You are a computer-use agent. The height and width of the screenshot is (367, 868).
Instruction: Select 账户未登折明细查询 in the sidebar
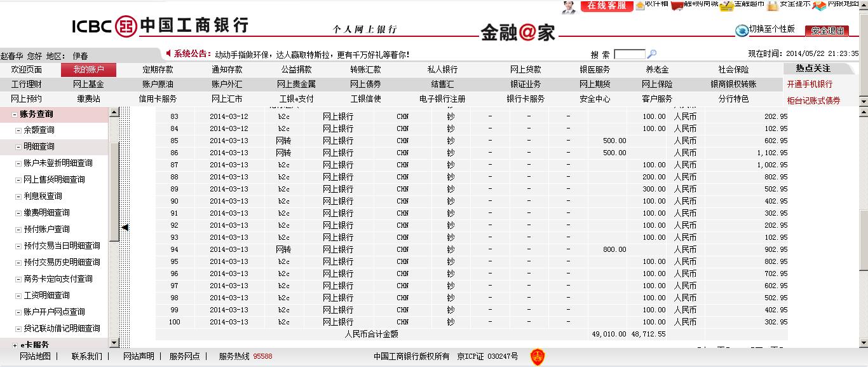[x=58, y=163]
